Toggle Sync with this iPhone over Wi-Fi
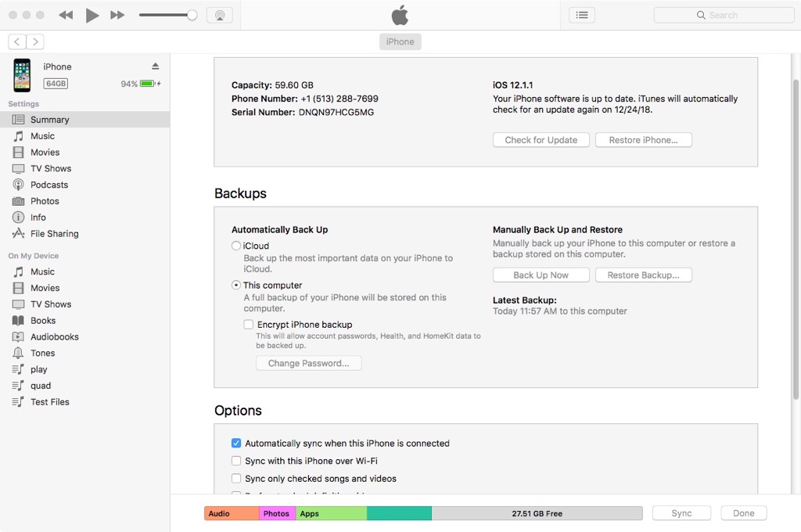Screen dimensions: 801x532 [236, 461]
